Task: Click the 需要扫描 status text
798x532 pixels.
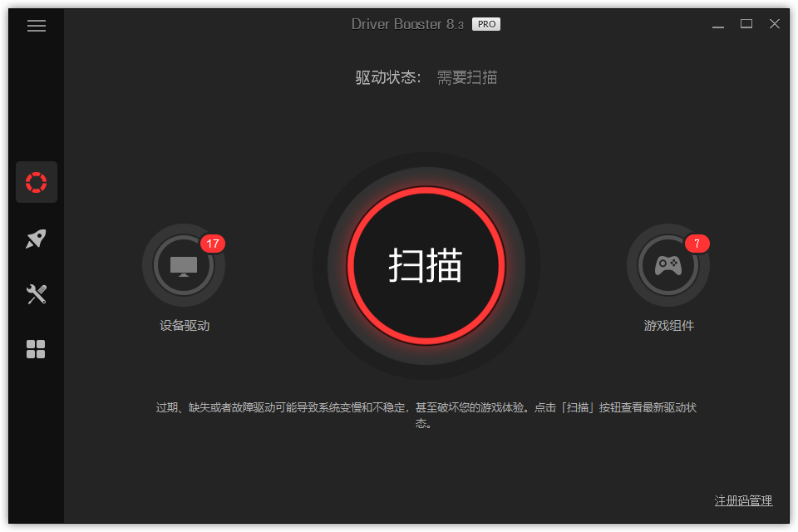Action: [467, 77]
